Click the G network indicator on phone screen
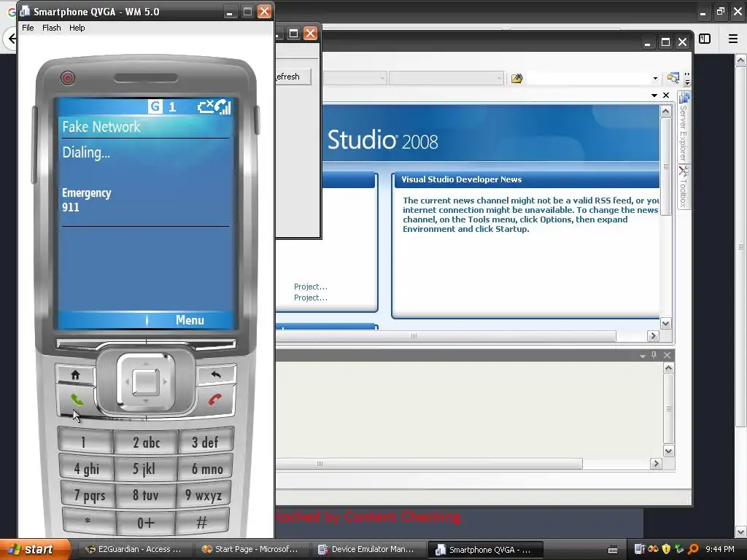 (x=155, y=106)
